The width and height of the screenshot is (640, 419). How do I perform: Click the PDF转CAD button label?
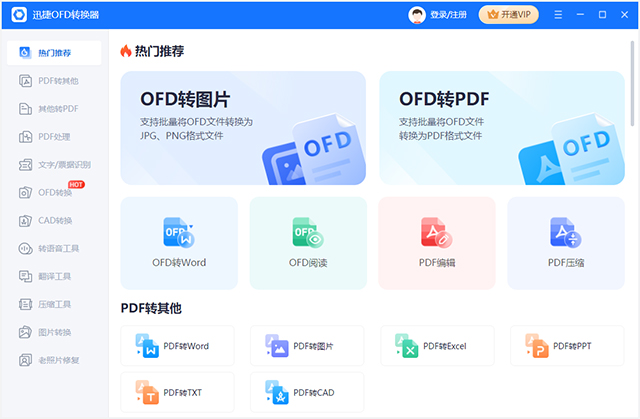coord(314,392)
